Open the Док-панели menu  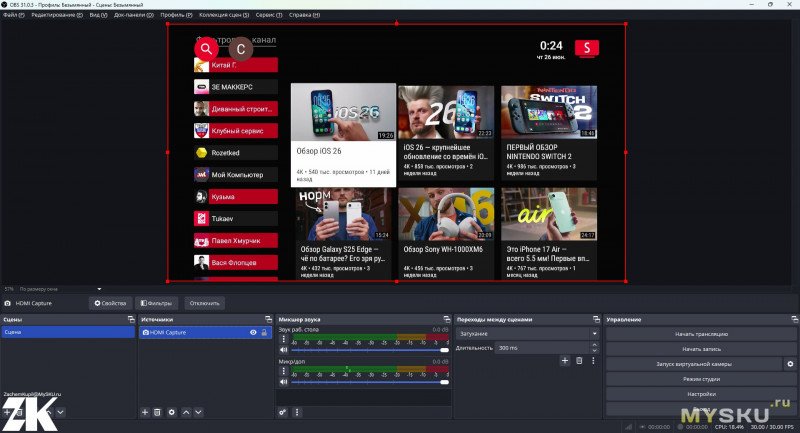[x=134, y=15]
